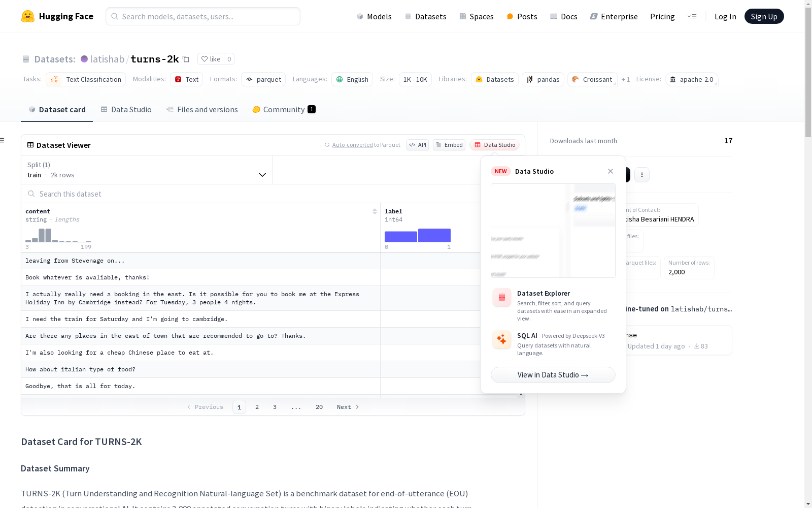Expand the train split dropdown
Viewport: 812px width, 508px height.
coord(147,170)
